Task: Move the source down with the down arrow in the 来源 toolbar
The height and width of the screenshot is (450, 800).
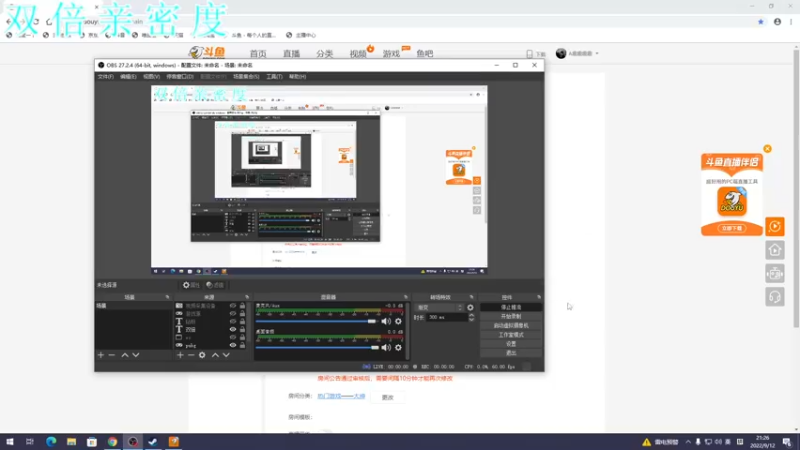Action: (x=226, y=355)
